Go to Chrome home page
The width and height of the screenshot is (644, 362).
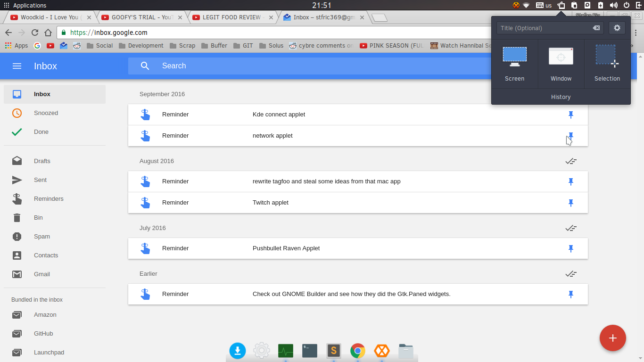48,33
